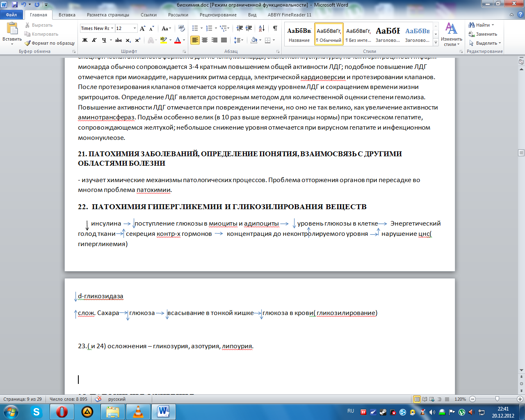Open change case dropdown
Viewport: 525px width, 420px height.
[167, 28]
